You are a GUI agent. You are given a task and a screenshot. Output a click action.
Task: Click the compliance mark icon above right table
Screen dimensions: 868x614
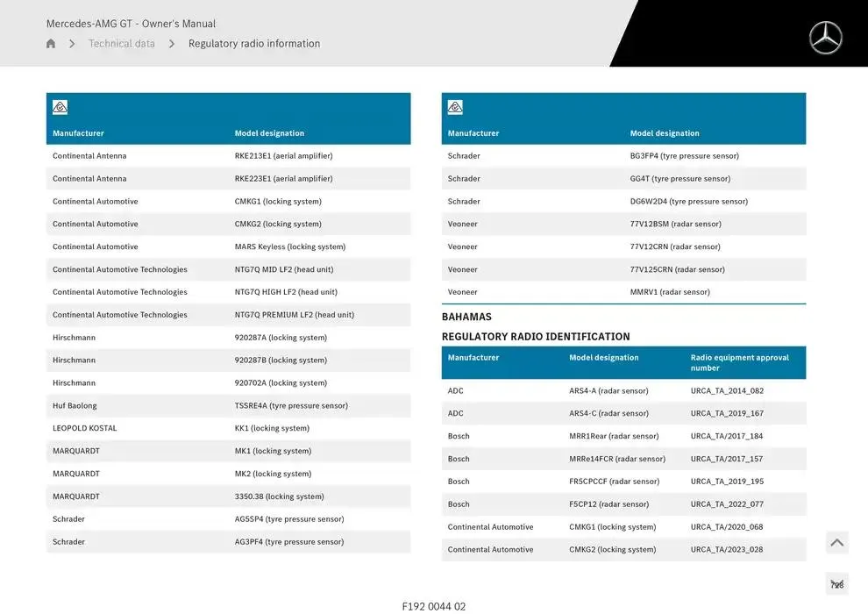click(x=455, y=107)
